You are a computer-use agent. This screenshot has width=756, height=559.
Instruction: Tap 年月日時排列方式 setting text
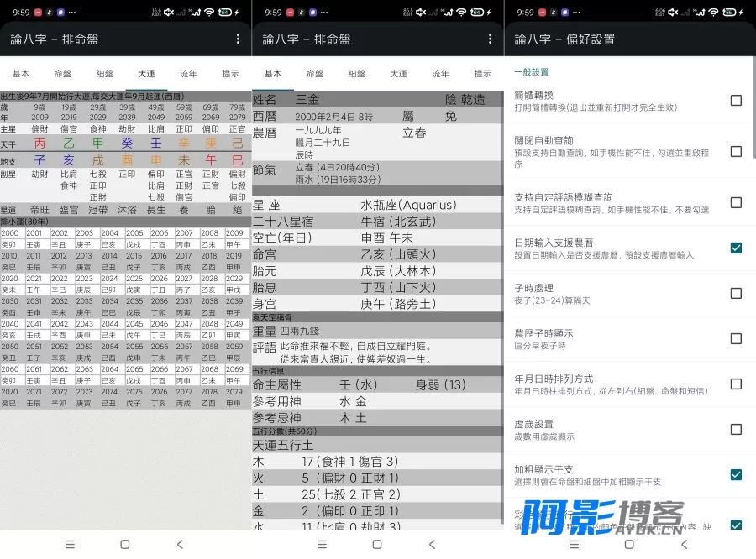pyautogui.click(x=554, y=379)
